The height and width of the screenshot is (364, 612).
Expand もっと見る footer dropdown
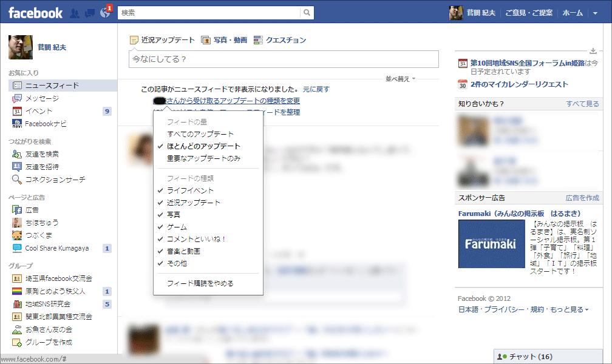pos(569,309)
